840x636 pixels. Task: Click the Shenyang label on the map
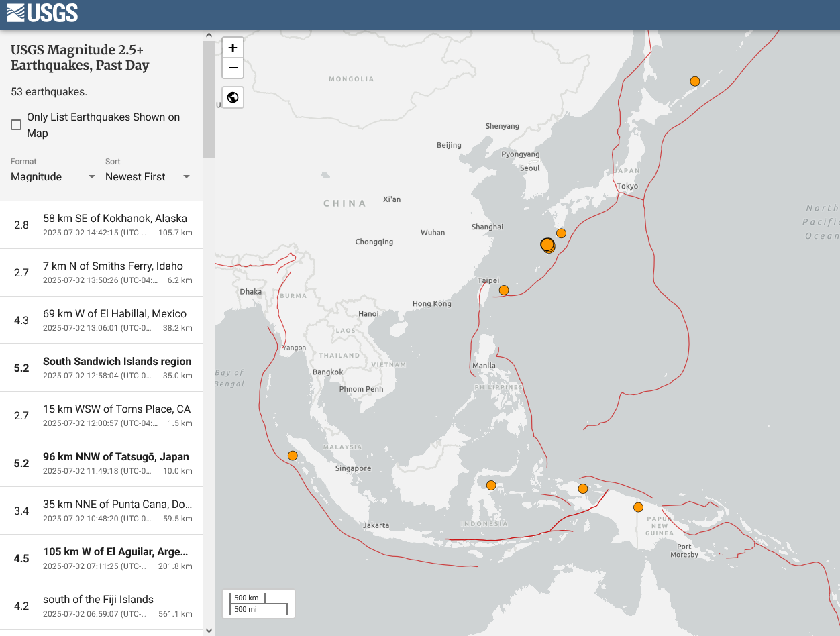tap(503, 126)
